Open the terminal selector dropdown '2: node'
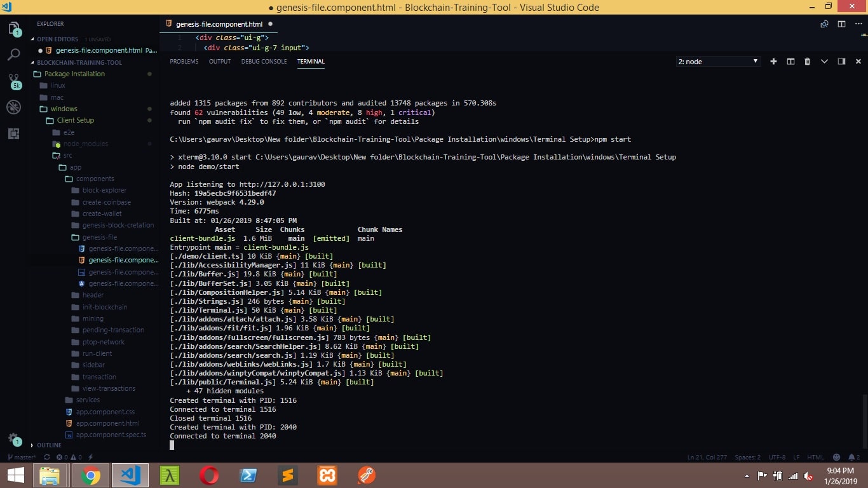Screen dimensions: 868x488 (x=718, y=62)
